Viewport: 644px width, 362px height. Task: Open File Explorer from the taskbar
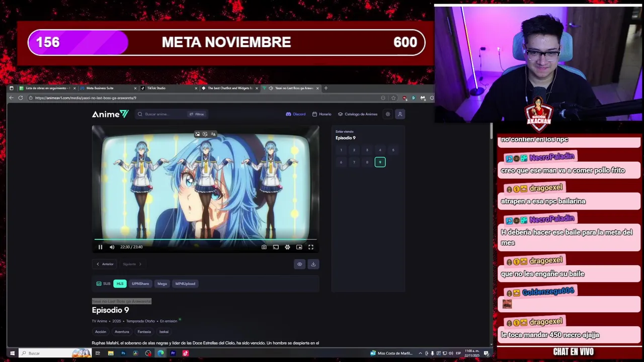(x=111, y=353)
